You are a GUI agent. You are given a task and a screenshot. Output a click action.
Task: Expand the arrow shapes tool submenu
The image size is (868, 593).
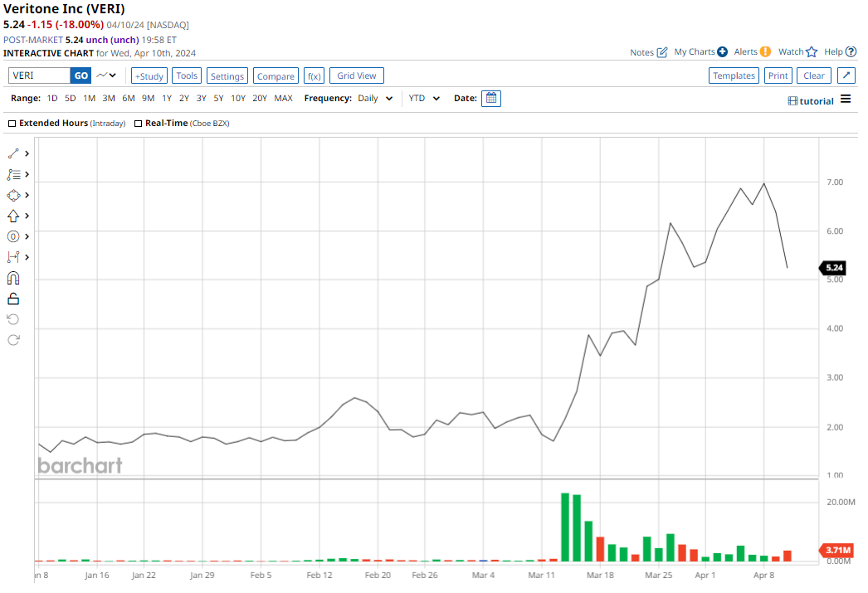pos(27,216)
